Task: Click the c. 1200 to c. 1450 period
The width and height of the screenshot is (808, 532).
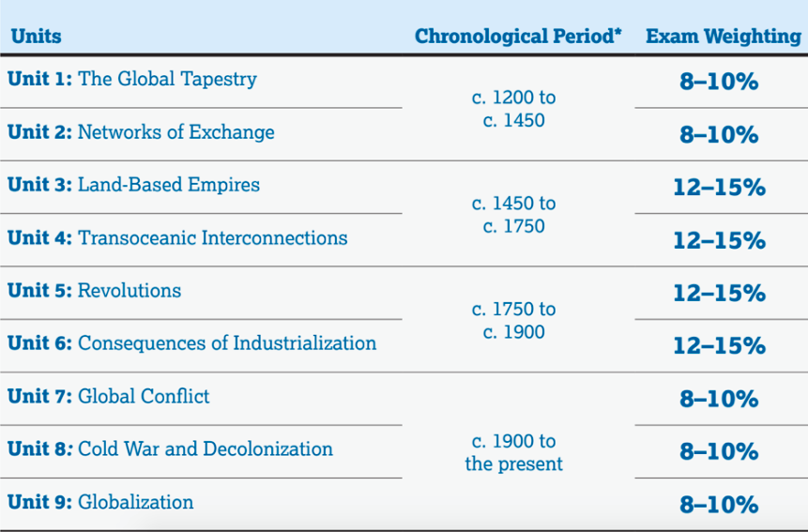Action: 513,109
